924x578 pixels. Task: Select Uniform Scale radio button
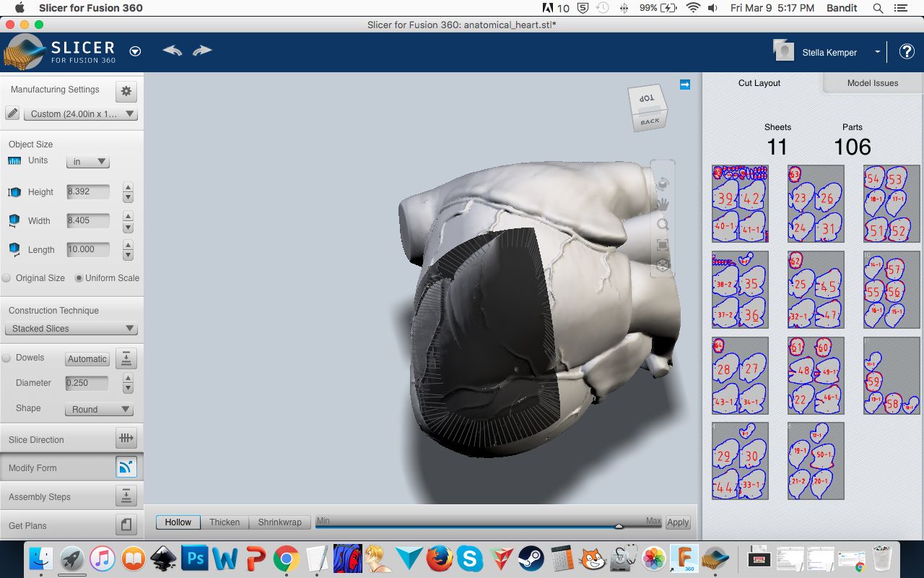79,278
